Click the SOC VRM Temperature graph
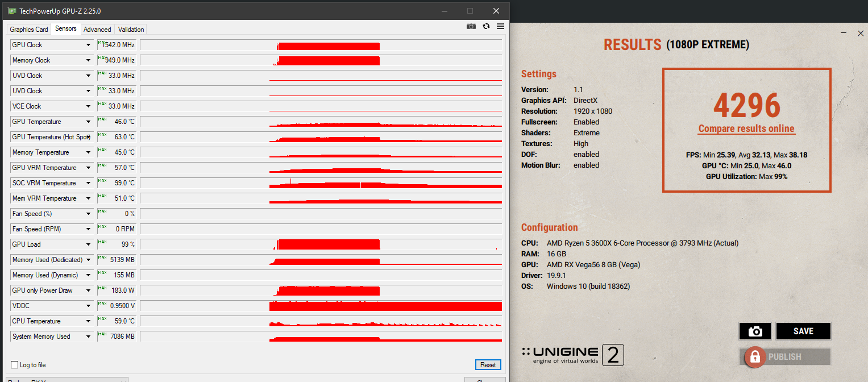Viewport: 868px width, 382px height. [x=321, y=183]
